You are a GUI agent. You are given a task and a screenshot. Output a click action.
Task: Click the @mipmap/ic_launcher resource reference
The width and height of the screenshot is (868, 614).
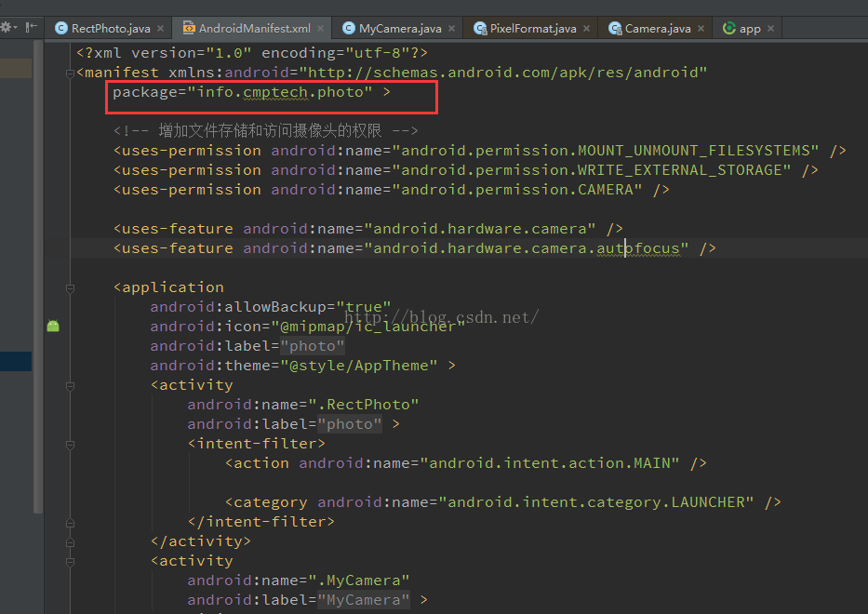pos(367,327)
